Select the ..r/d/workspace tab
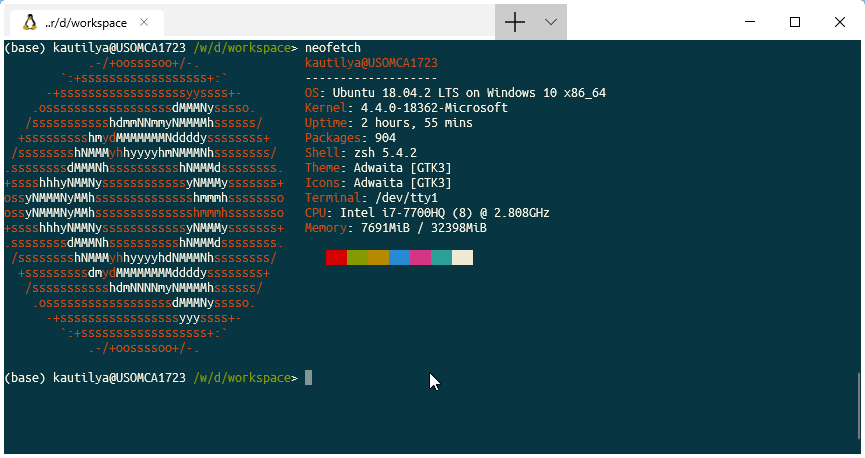Viewport: 865px width, 458px height. (x=87, y=23)
